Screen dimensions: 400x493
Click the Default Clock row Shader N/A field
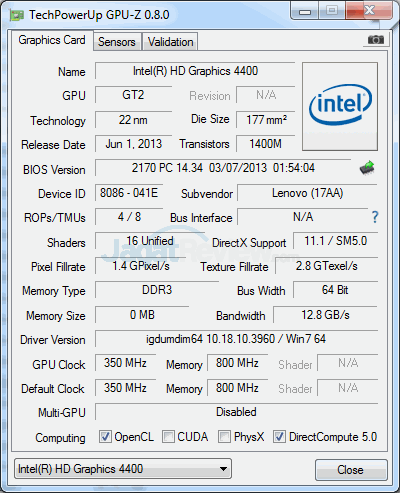348,388
